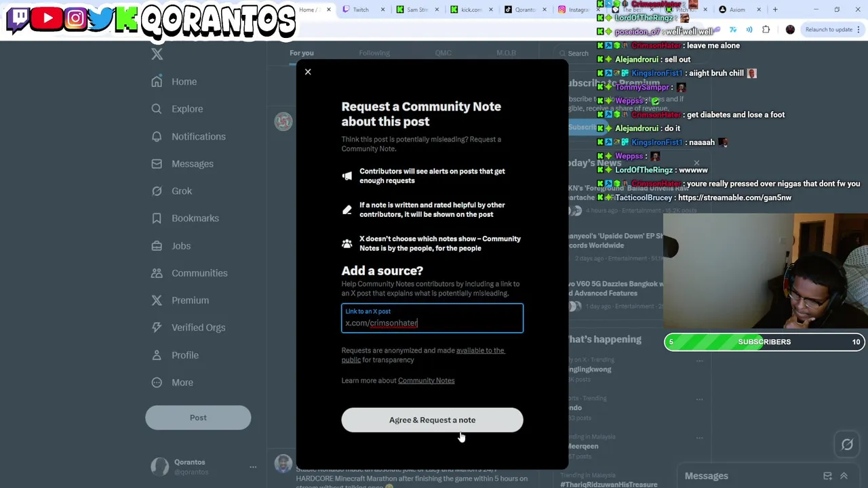Screen dimensions: 868x488
Task: Dismiss the Today's News panel close icon
Action: click(x=696, y=163)
